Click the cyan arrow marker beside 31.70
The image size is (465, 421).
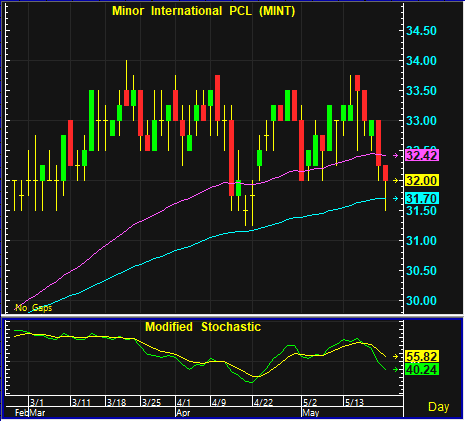(x=396, y=199)
